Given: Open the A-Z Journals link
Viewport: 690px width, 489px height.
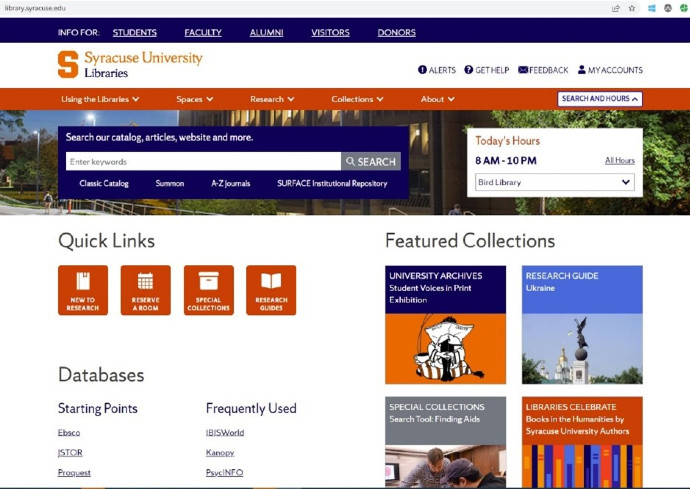Looking at the screenshot, I should pos(231,184).
